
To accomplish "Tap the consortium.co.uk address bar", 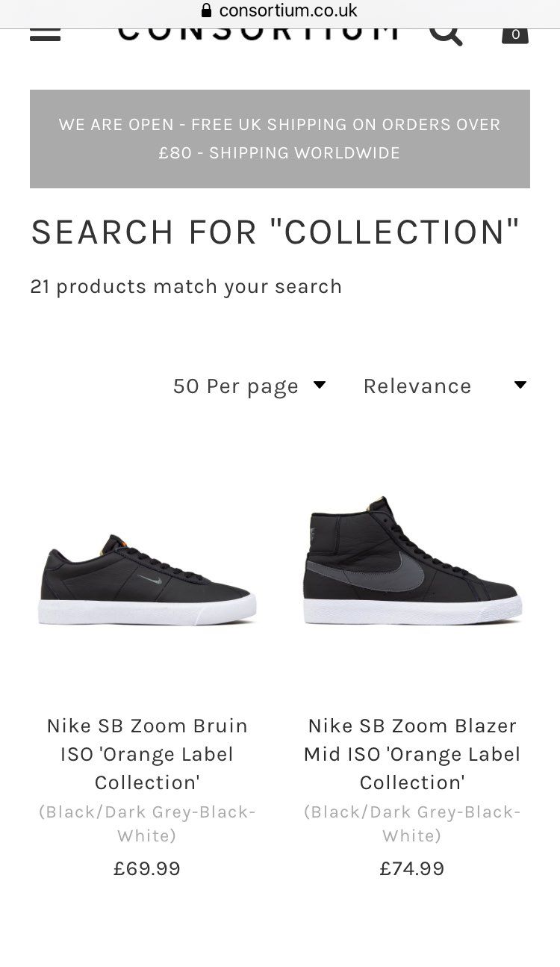I will (x=287, y=10).
